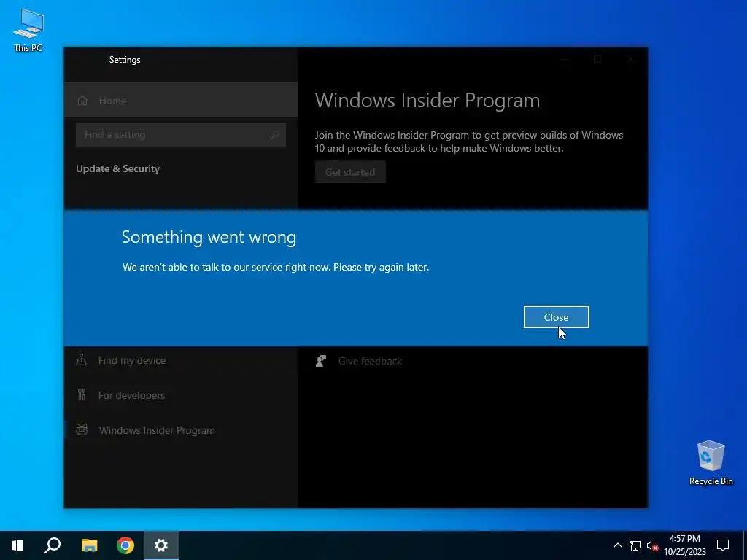Click the Get started button

click(350, 172)
